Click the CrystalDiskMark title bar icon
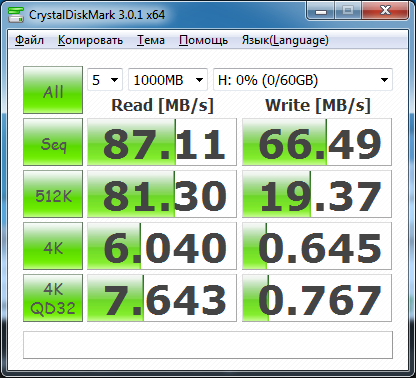 tap(16, 15)
